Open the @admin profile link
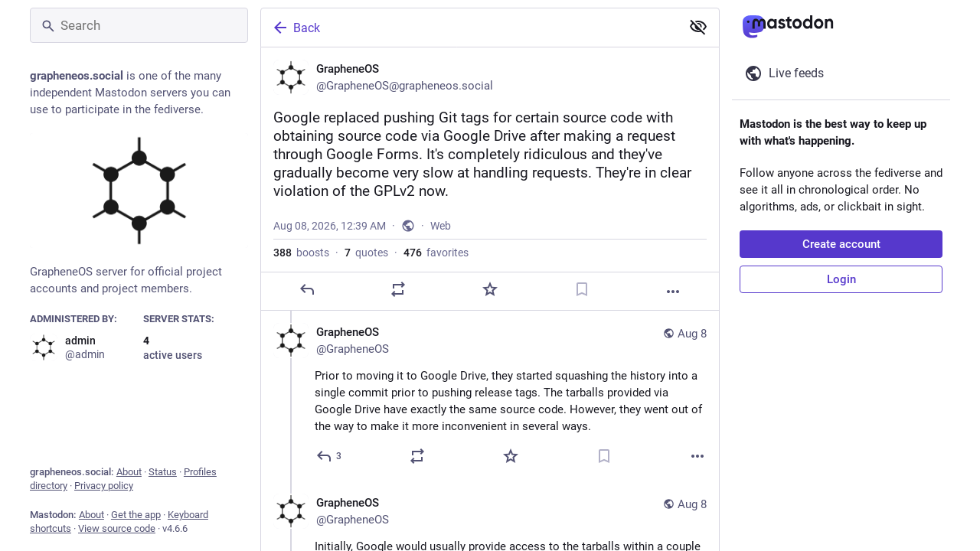Image resolution: width=980 pixels, height=551 pixels. point(85,354)
